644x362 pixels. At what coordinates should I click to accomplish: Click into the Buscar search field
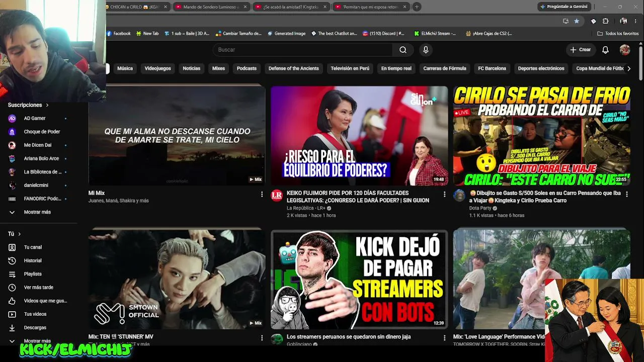pyautogui.click(x=302, y=50)
